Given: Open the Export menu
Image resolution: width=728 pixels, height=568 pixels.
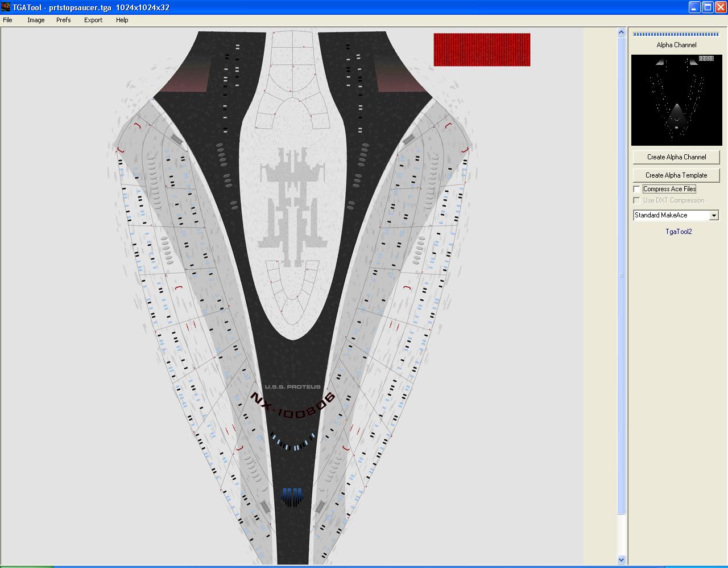Looking at the screenshot, I should coord(93,20).
